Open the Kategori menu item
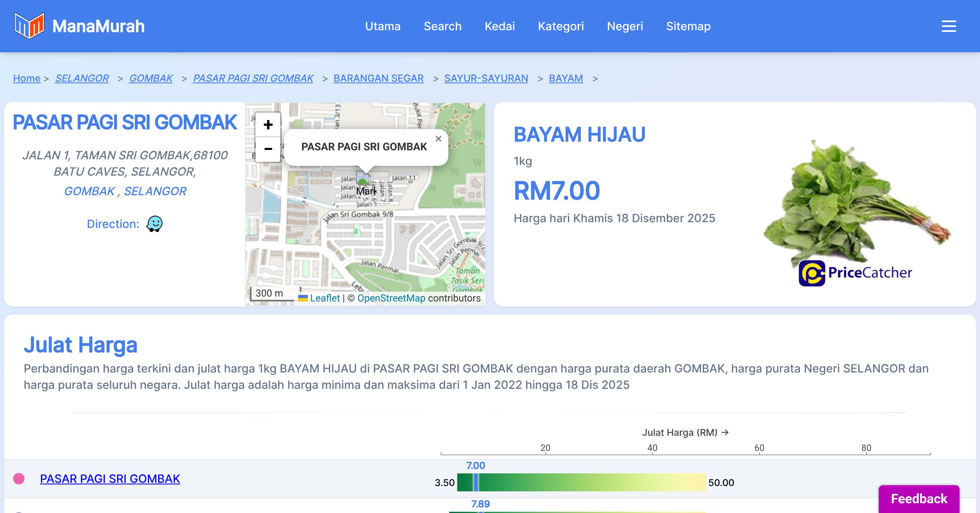The height and width of the screenshot is (513, 980). pyautogui.click(x=561, y=26)
